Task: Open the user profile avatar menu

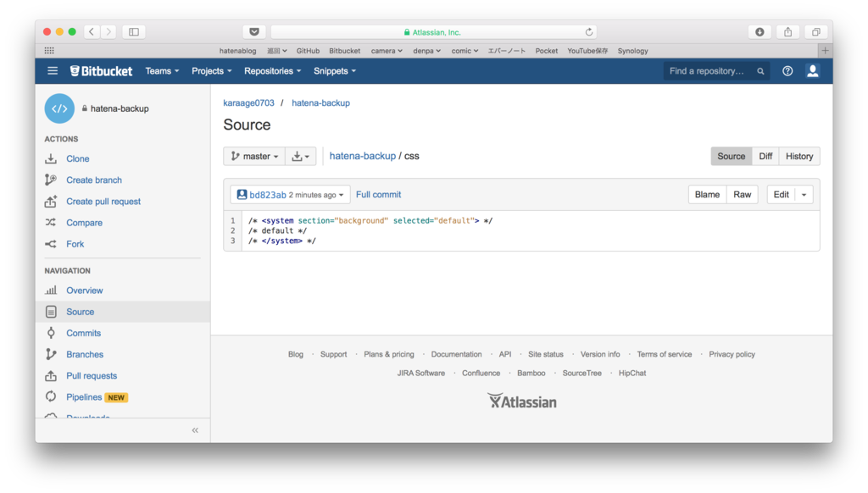Action: click(x=813, y=71)
